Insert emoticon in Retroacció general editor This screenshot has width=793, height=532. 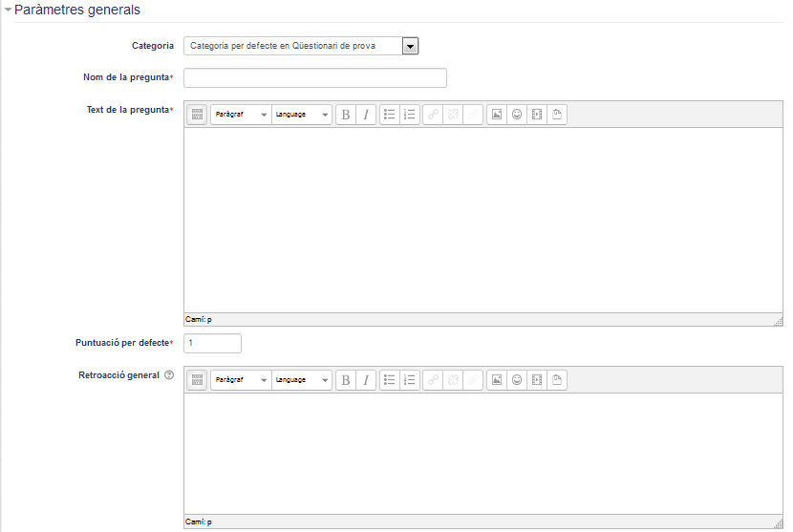pos(517,380)
